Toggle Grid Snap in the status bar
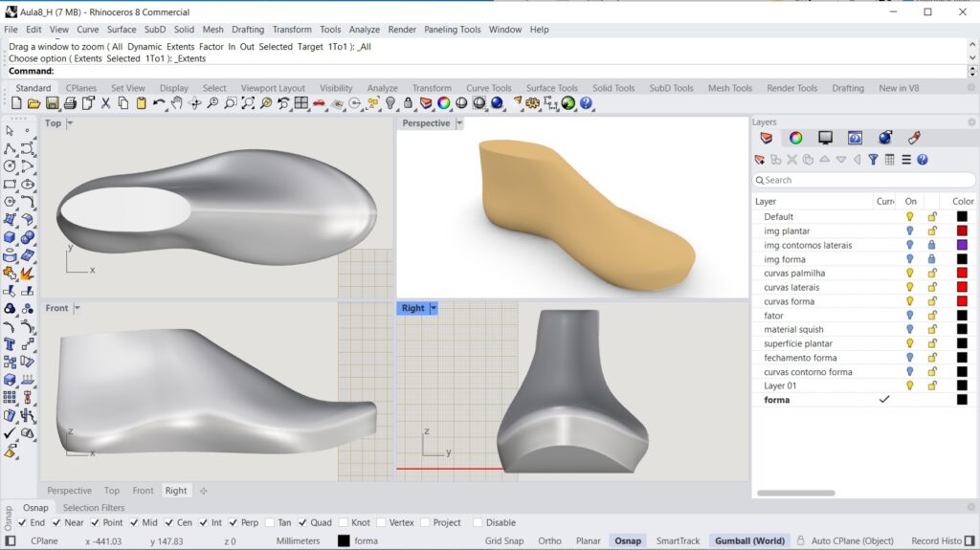Image resolution: width=980 pixels, height=550 pixels. click(504, 540)
